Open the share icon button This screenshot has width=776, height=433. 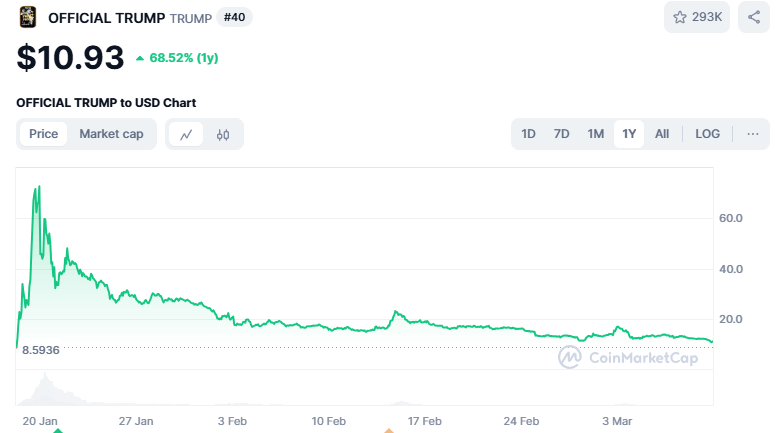coord(754,17)
